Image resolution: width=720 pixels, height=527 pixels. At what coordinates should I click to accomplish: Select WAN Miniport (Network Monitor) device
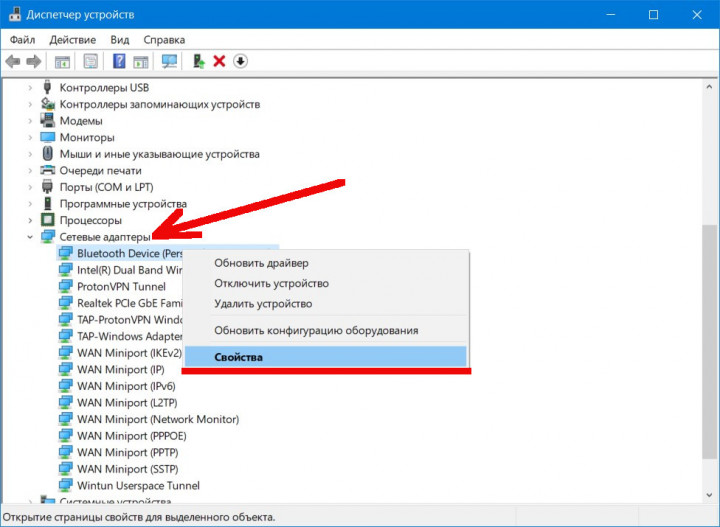coord(157,419)
